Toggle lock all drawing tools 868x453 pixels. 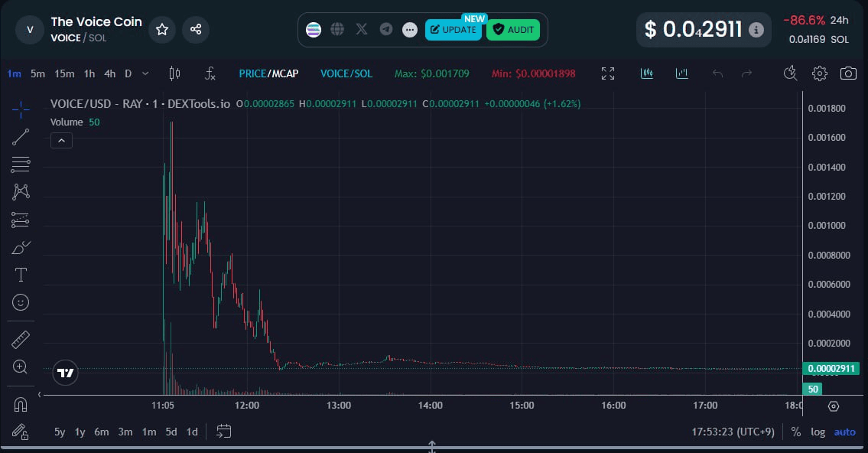[x=21, y=432]
